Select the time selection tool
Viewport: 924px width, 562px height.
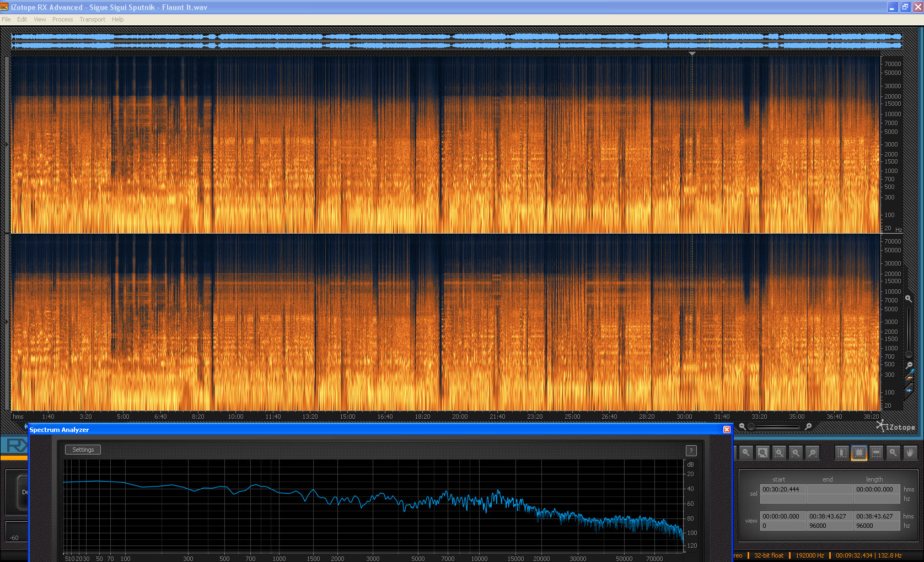842,452
